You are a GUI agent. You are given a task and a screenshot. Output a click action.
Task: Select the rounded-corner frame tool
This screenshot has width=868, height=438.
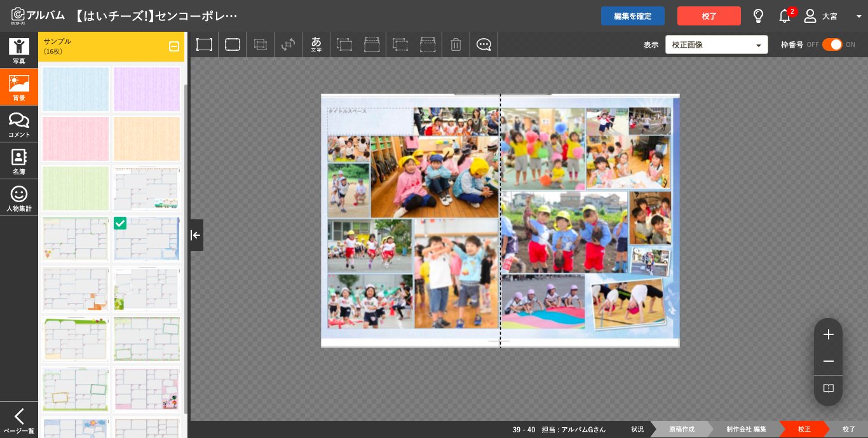click(233, 44)
